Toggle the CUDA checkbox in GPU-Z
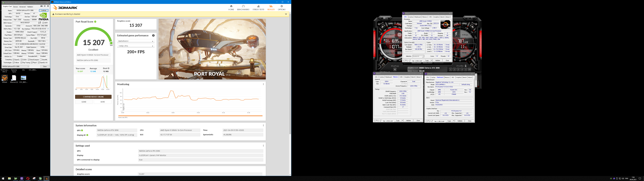The height and width of the screenshot is (181, 644). point(22,60)
